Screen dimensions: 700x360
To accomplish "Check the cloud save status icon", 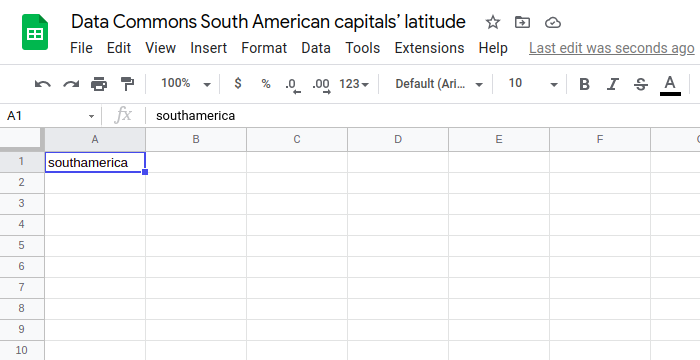I will pyautogui.click(x=553, y=22).
